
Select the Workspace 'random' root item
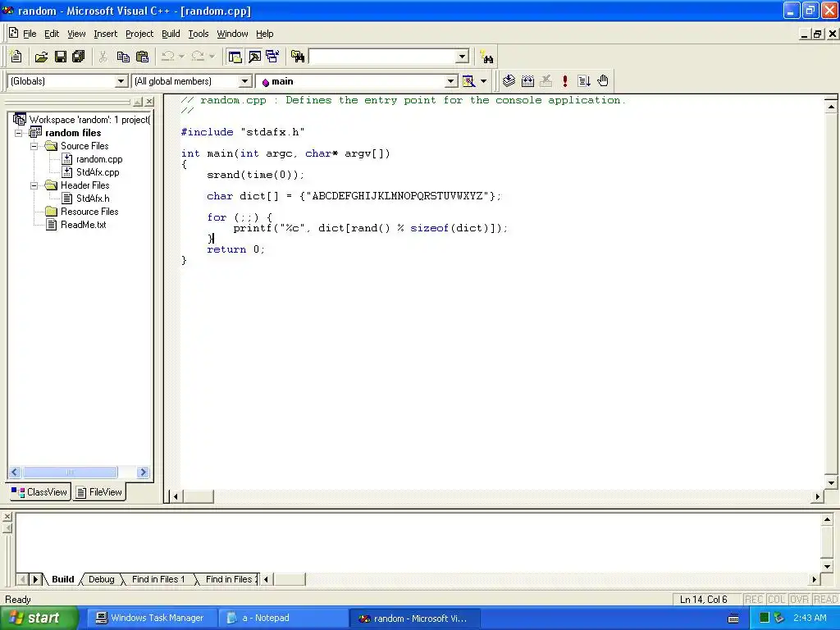[x=89, y=120]
